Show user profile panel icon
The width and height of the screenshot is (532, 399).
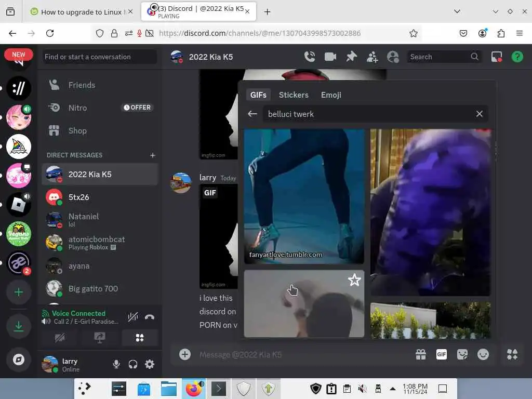pyautogui.click(x=393, y=57)
